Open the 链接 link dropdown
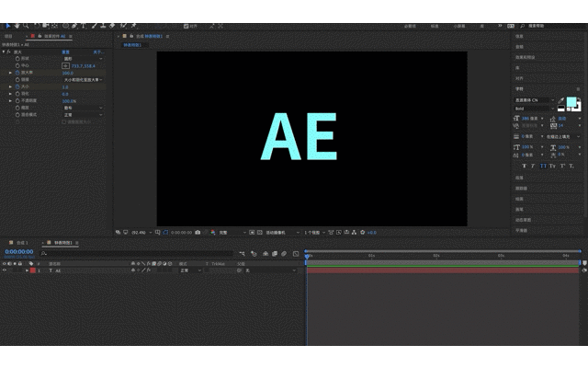Screen dimensions: 588x368 click(x=83, y=80)
